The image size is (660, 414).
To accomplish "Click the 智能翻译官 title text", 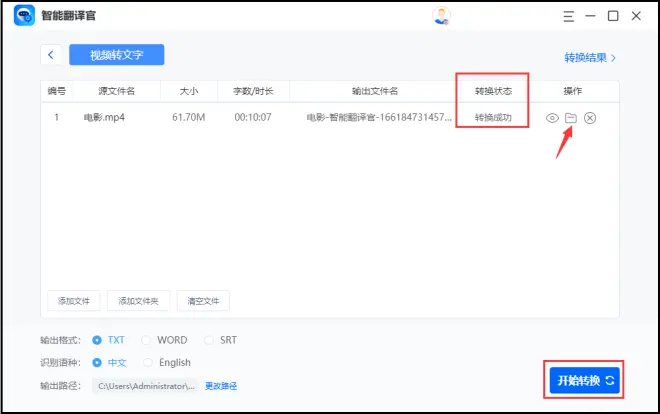I will 69,16.
